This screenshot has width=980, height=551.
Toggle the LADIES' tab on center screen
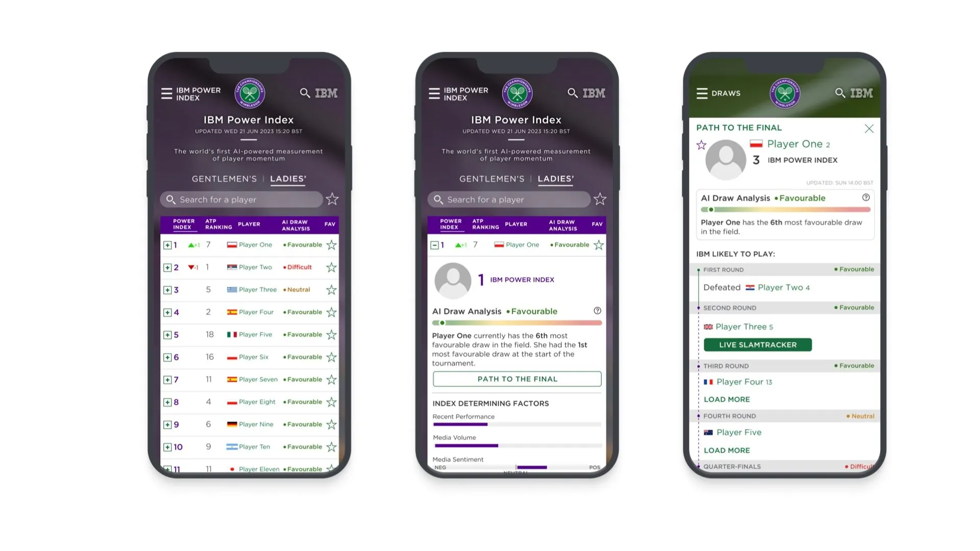click(x=555, y=178)
